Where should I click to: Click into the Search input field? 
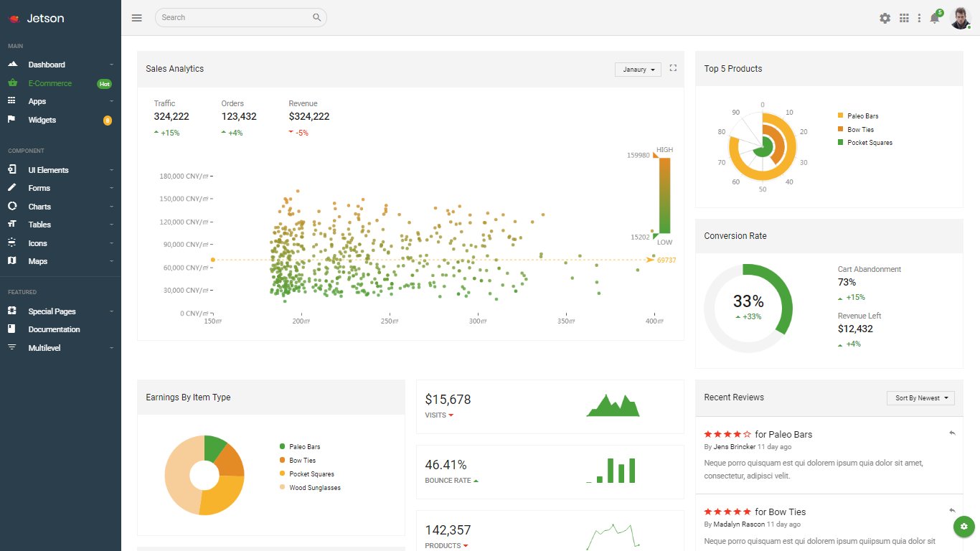pos(241,17)
